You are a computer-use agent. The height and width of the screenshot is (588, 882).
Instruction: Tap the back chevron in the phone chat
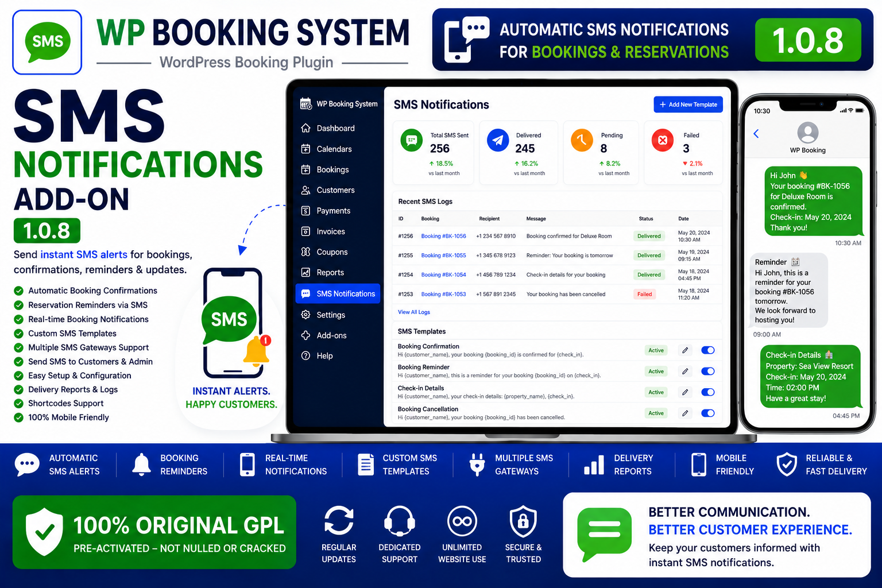(756, 134)
